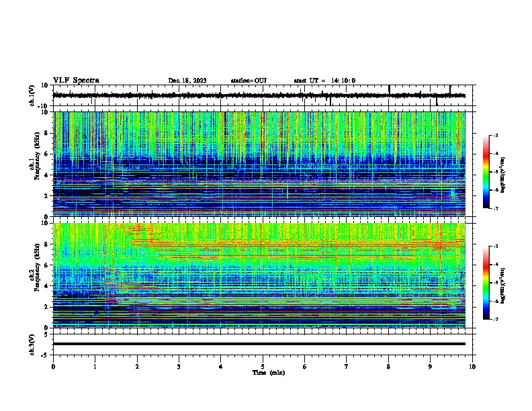Screen dimensions: 532x411
Task: Click the ch.1 color scale bar
Action: (x=486, y=172)
